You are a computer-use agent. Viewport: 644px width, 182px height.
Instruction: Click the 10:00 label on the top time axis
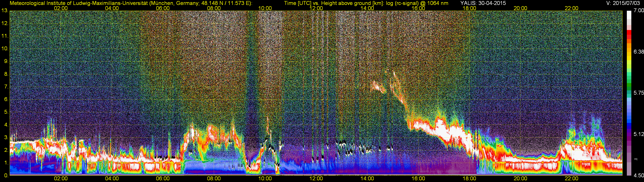(x=265, y=8)
